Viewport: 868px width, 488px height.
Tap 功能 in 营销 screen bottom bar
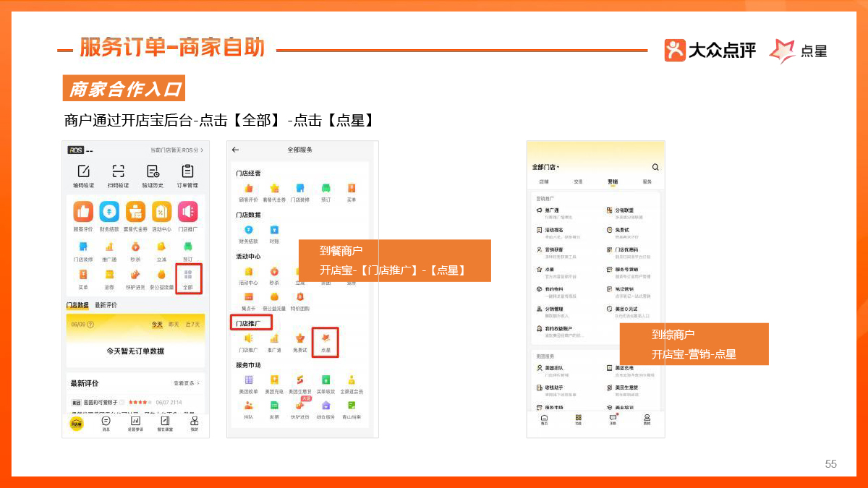pyautogui.click(x=578, y=420)
